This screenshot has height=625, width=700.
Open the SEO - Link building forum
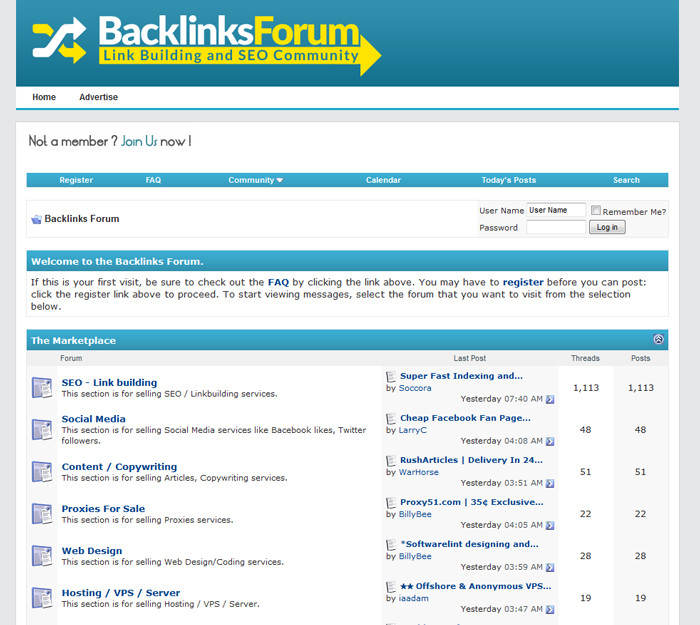tap(109, 383)
